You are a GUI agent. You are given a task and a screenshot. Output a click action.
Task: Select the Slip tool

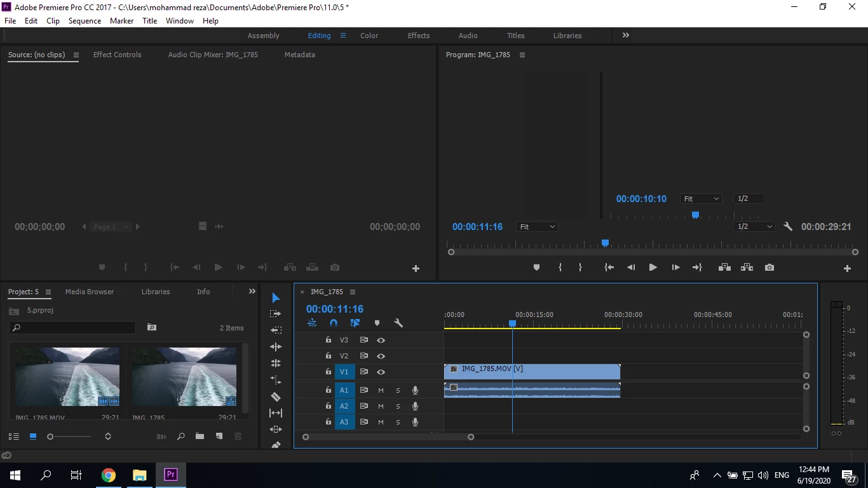tap(276, 413)
